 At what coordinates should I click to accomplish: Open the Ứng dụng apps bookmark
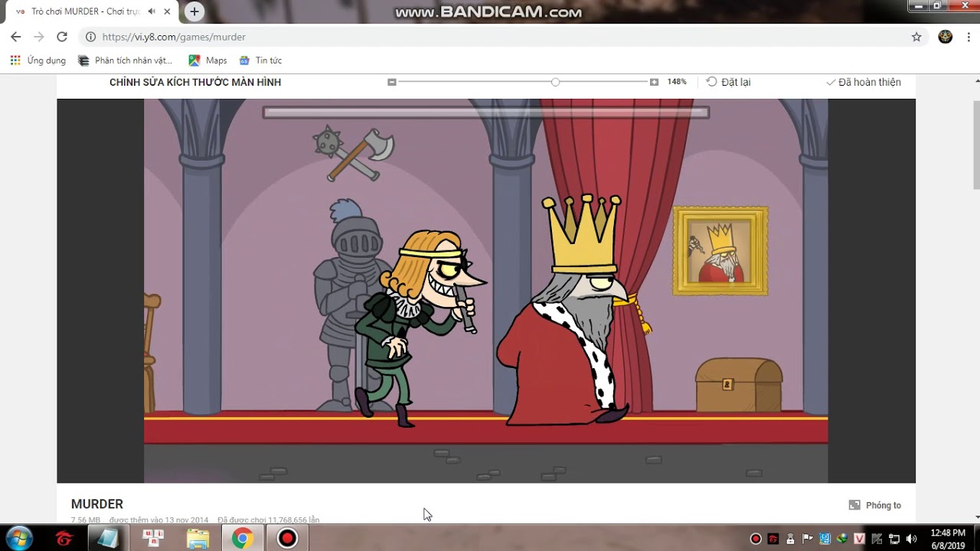[38, 60]
